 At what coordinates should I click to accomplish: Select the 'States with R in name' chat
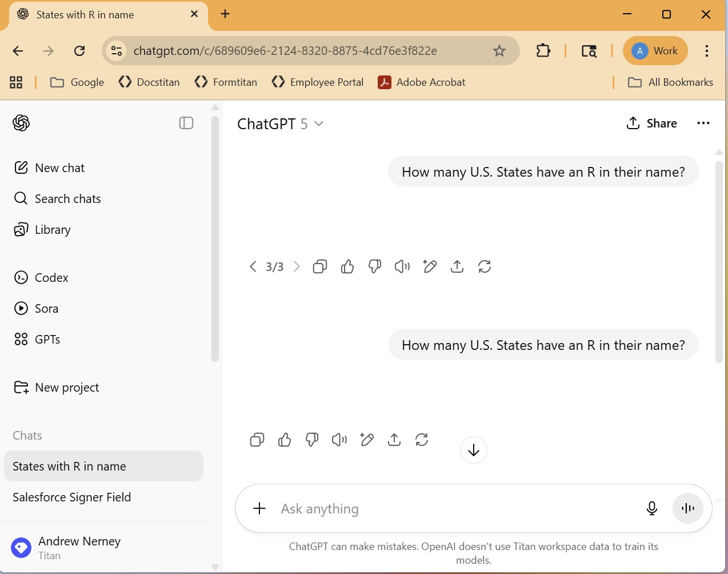click(x=103, y=466)
